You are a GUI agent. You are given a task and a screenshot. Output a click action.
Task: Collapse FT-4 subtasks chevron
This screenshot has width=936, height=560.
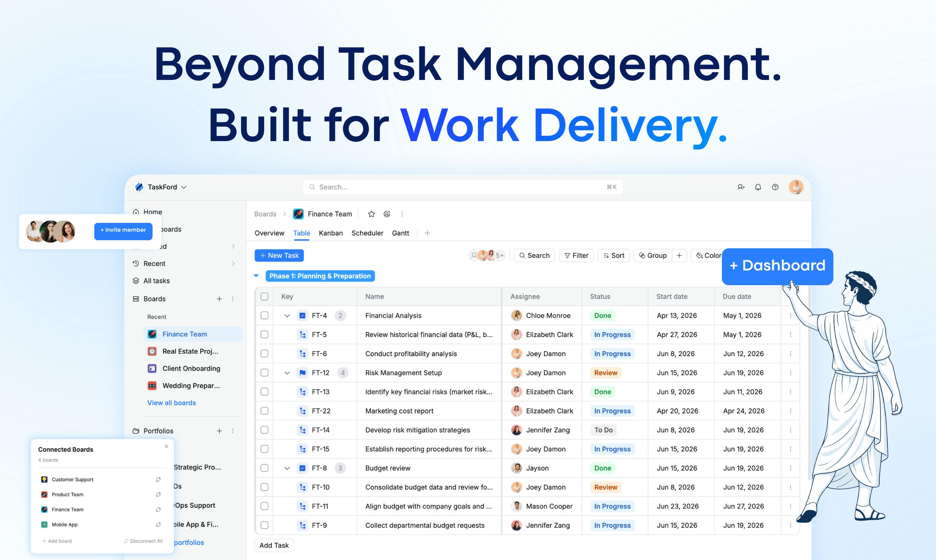287,315
